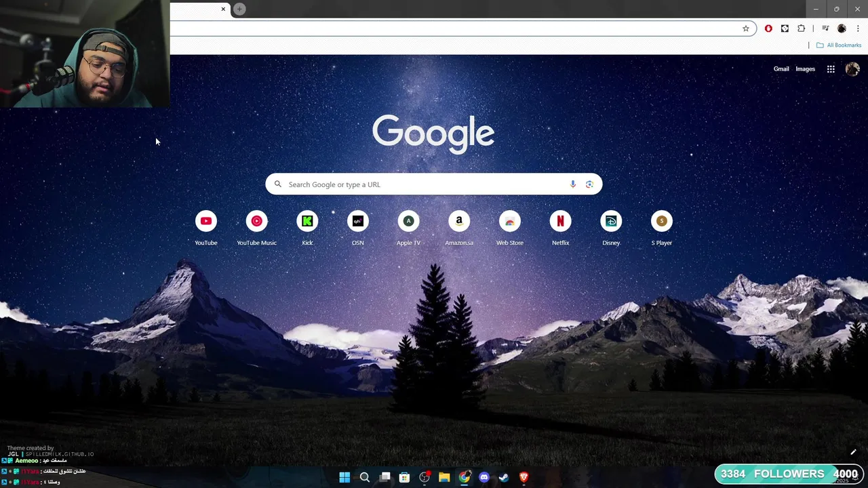Open the Extensions puzzle menu
Viewport: 868px width, 488px height.
[x=802, y=28]
